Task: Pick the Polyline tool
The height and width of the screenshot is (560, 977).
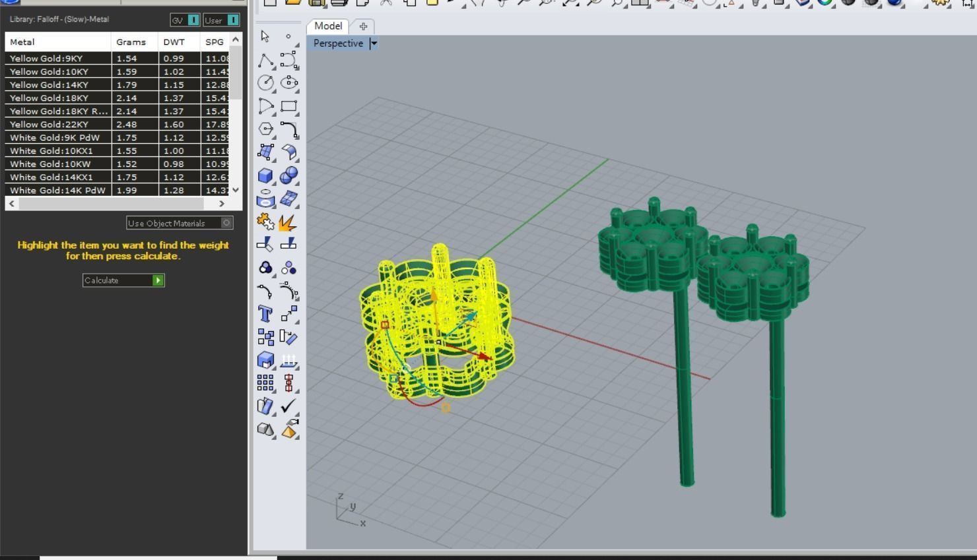Action: coord(265,60)
